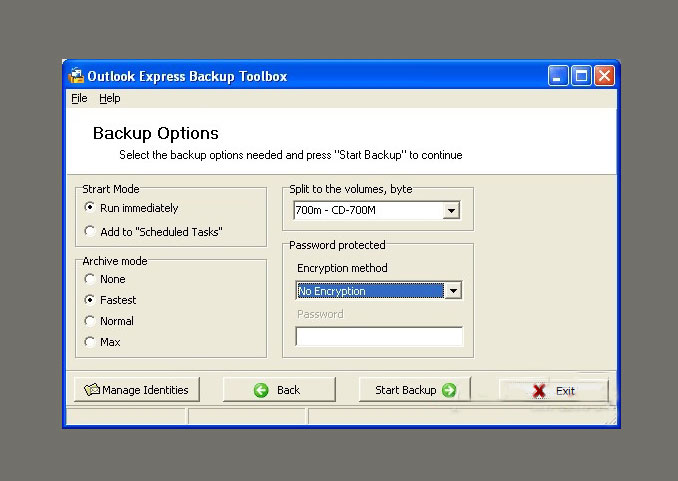Click Start Backup button
Image resolution: width=678 pixels, height=481 pixels.
click(415, 390)
